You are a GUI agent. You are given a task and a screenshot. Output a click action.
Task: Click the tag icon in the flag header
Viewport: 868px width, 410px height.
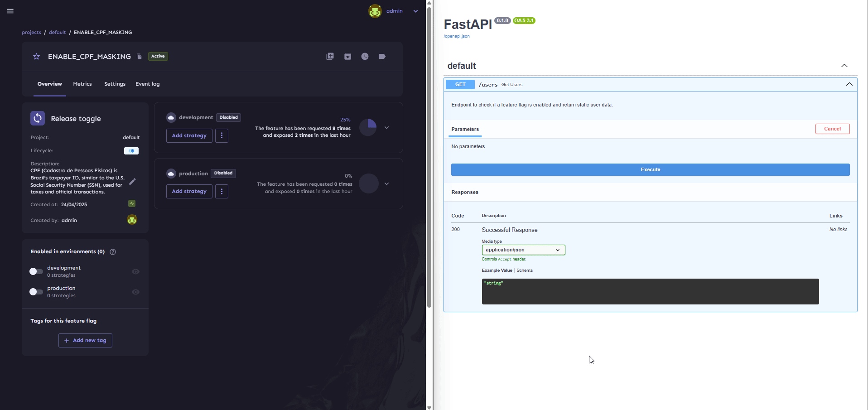[x=382, y=57]
